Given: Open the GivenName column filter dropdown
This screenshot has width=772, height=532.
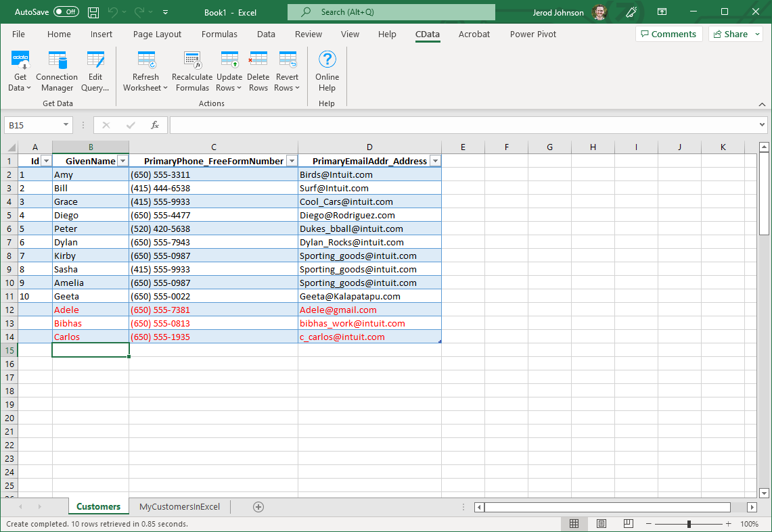Looking at the screenshot, I should 122,161.
